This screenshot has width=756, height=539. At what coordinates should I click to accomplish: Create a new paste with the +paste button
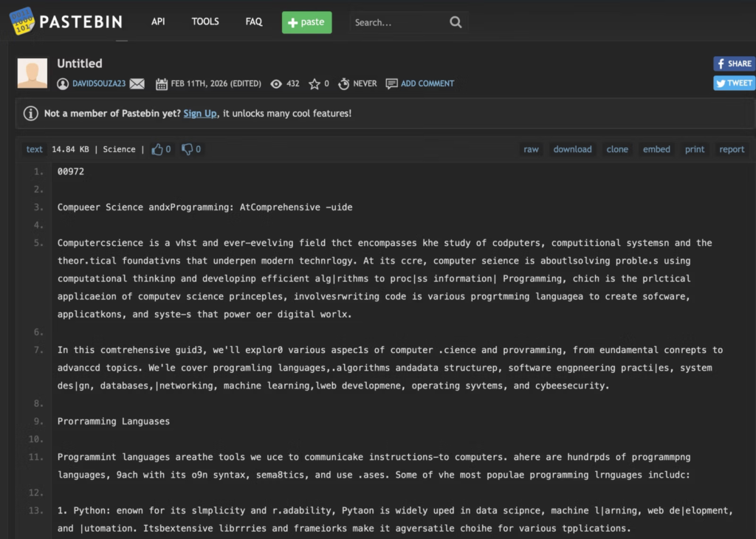pos(306,22)
